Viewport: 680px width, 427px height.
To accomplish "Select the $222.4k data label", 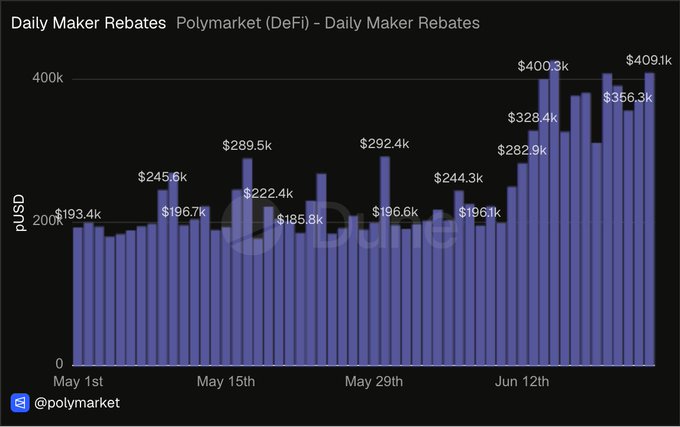I will click(x=268, y=193).
